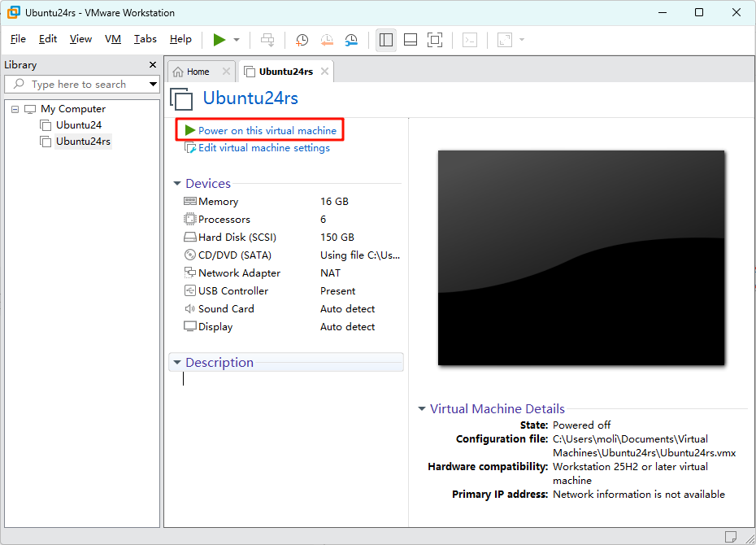Click the Memory chip icon
Screen dimensions: 756x545
coord(190,201)
